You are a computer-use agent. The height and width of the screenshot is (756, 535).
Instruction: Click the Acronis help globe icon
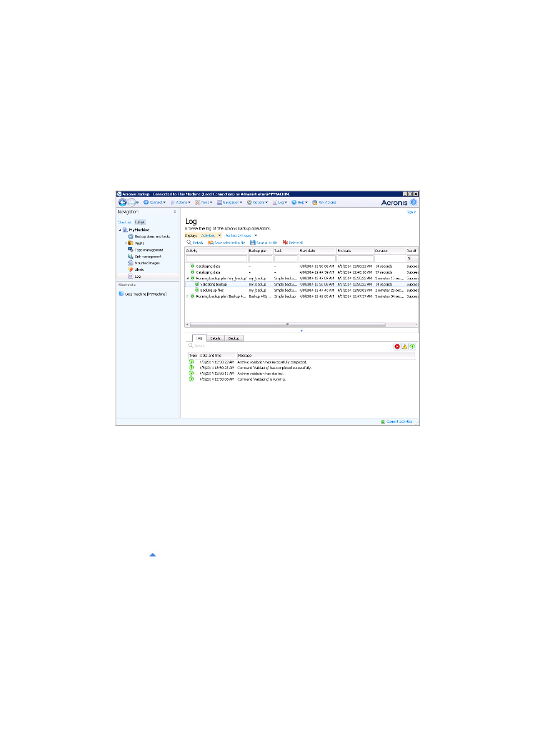click(x=413, y=203)
